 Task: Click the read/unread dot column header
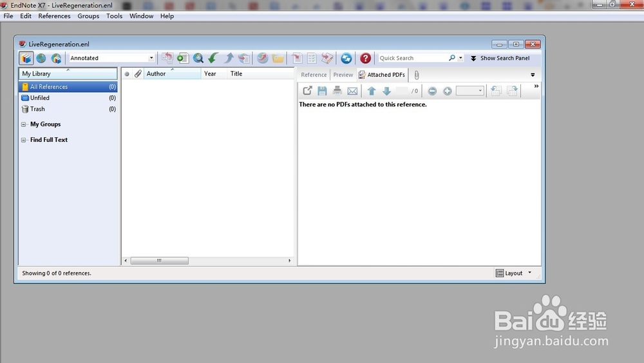[127, 74]
